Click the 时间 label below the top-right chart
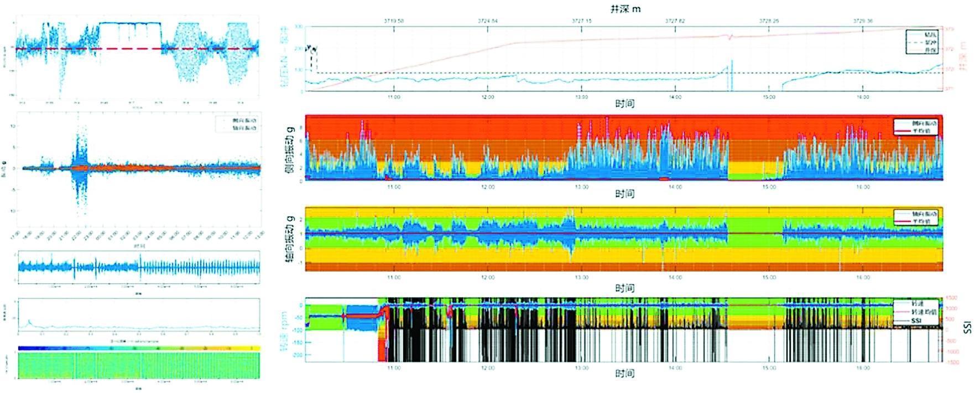 tap(624, 104)
